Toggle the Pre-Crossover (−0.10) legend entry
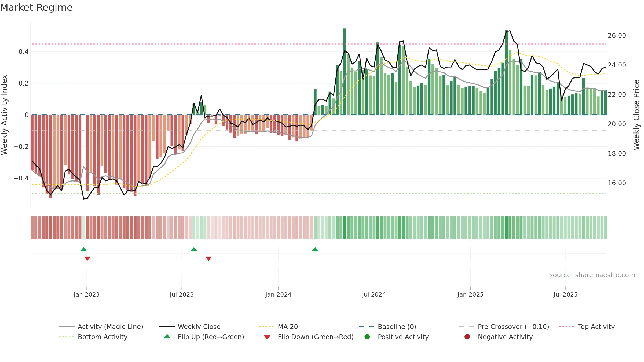This screenshot has height=362, width=644. pos(504,327)
